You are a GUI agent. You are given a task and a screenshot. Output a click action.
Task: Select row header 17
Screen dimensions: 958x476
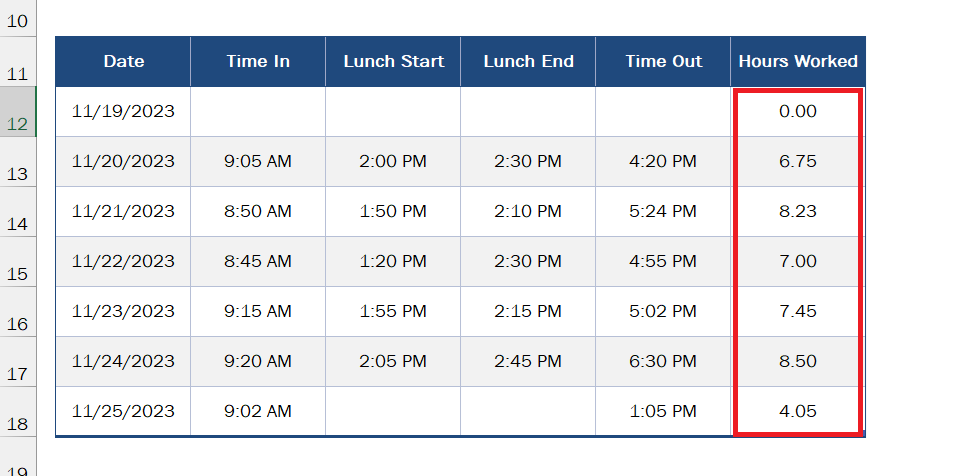click(x=18, y=362)
